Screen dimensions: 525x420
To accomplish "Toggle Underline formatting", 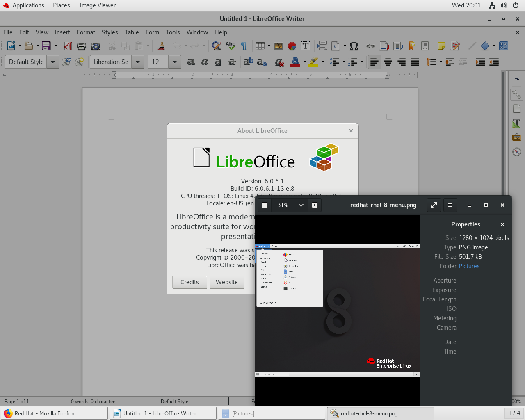I will tap(218, 62).
